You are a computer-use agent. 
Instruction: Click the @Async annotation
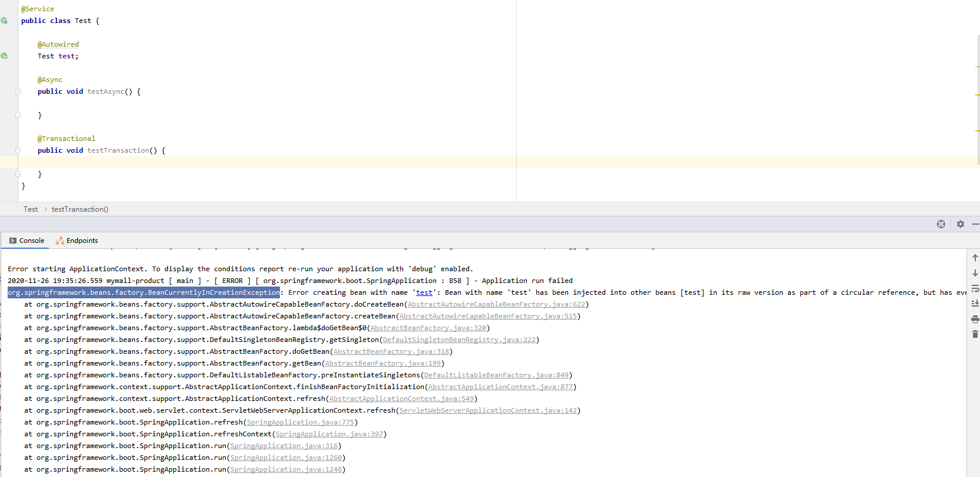pyautogui.click(x=50, y=80)
